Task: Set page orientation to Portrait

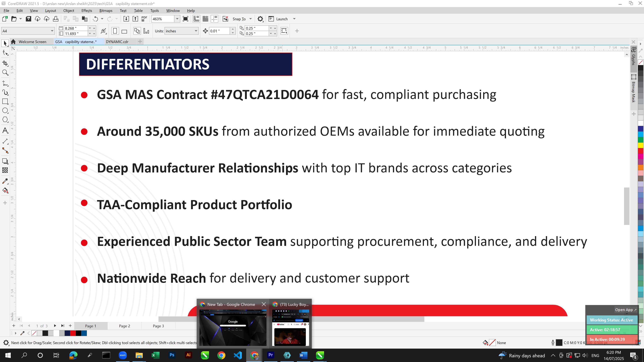Action: (x=115, y=31)
